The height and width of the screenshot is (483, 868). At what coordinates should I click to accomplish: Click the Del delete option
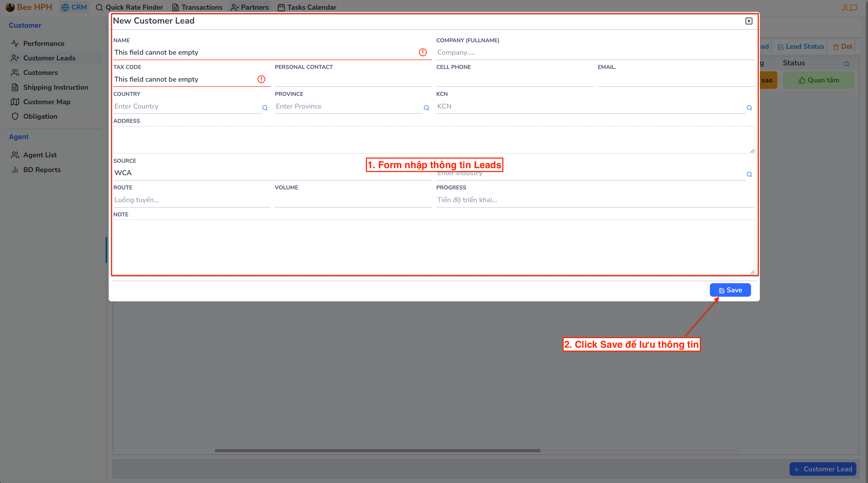[842, 46]
